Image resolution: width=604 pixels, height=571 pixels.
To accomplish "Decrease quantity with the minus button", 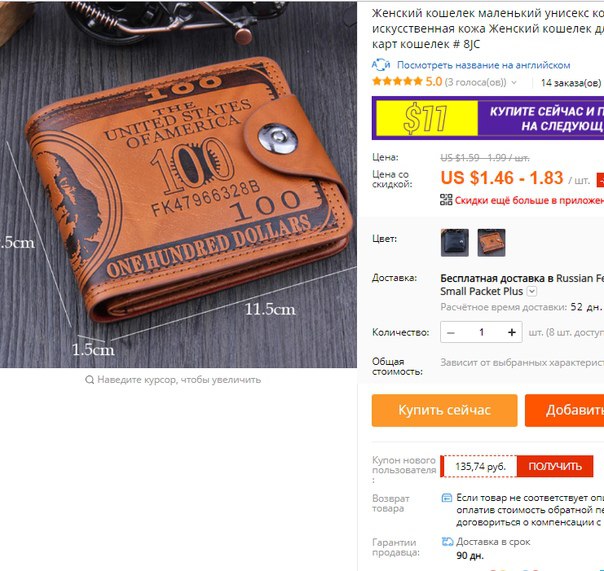I will 451,333.
